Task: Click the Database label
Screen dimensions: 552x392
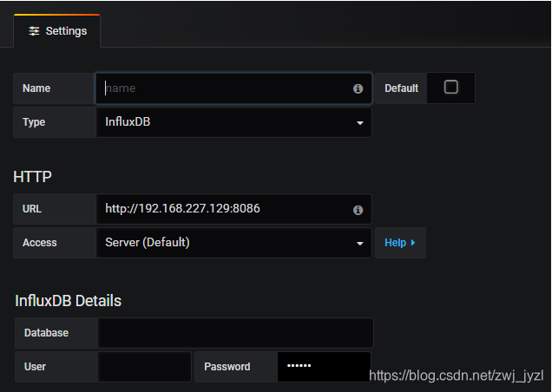Action: (x=46, y=333)
